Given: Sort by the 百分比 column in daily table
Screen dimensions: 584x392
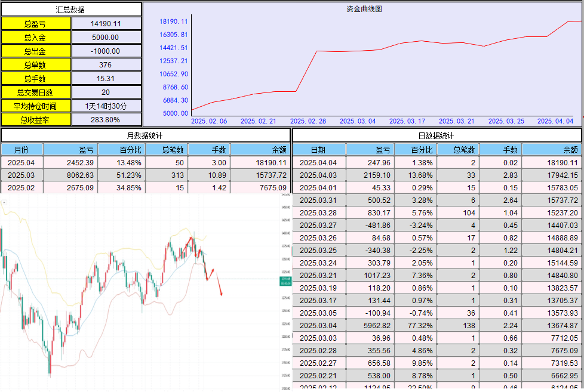Looking at the screenshot, I should tap(416, 150).
